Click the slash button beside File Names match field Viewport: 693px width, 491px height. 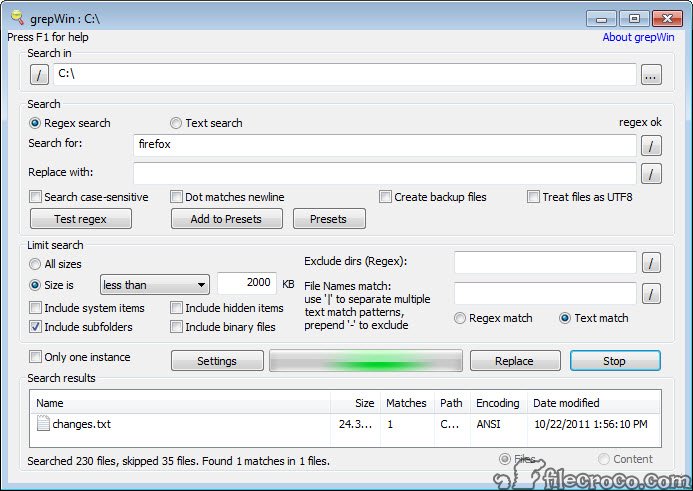pos(651,294)
